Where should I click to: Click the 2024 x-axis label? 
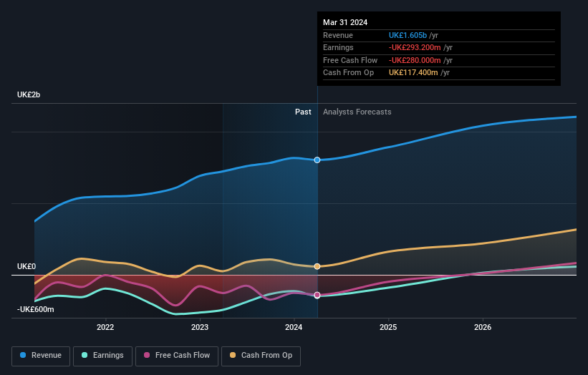coord(294,328)
